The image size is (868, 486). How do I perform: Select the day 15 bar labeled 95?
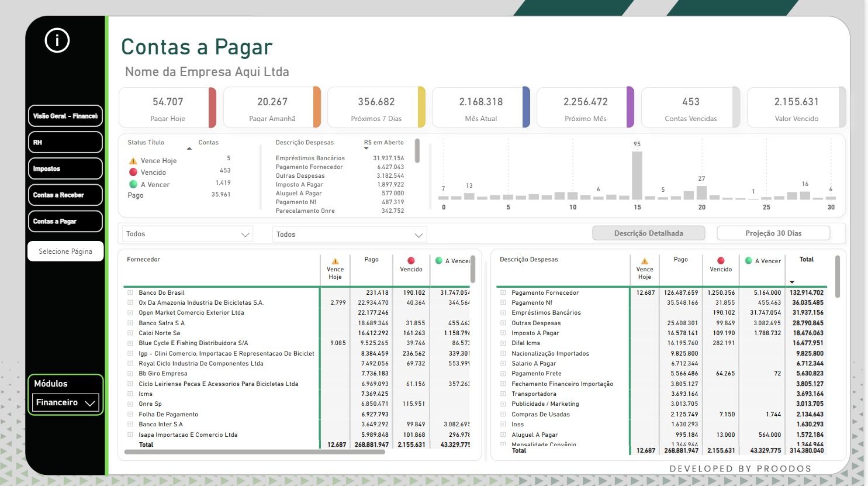click(x=637, y=175)
